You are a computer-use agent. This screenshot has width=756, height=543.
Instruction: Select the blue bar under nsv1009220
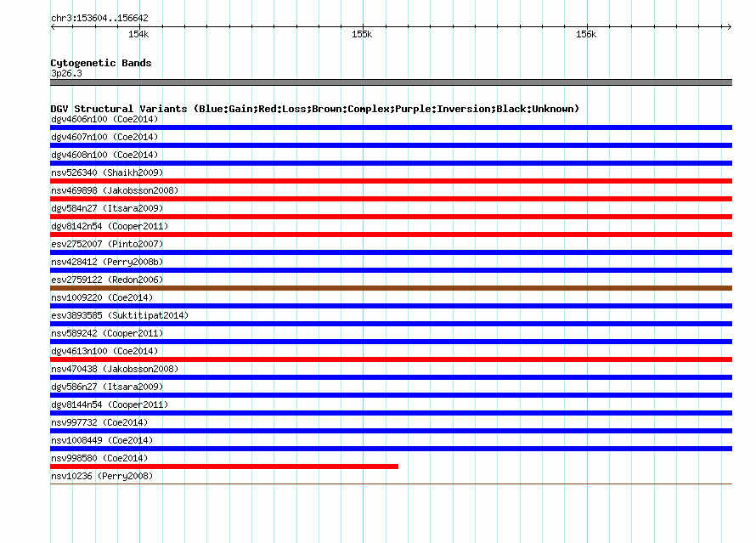tap(391, 306)
